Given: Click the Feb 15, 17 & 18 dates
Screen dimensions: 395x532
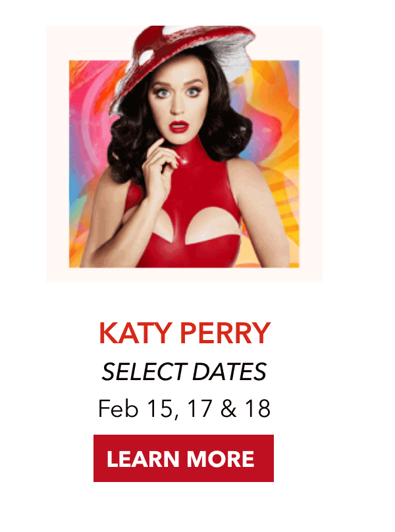Looking at the screenshot, I should coord(184,409).
